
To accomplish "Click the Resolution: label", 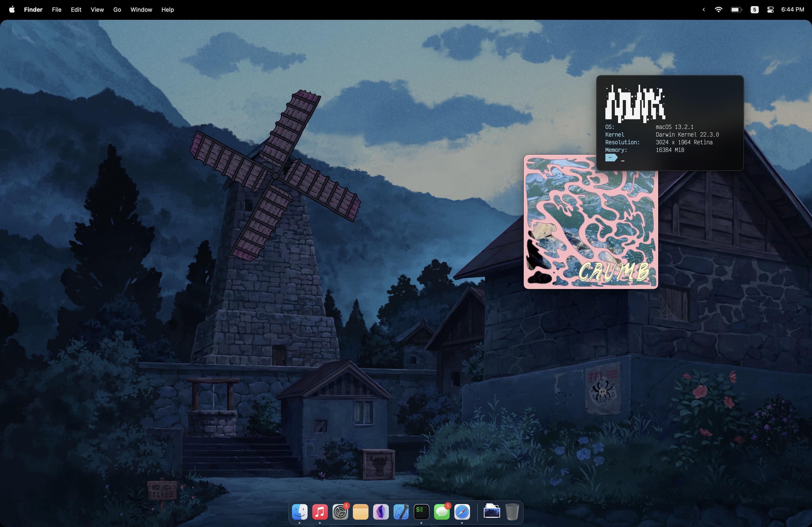I will [622, 142].
